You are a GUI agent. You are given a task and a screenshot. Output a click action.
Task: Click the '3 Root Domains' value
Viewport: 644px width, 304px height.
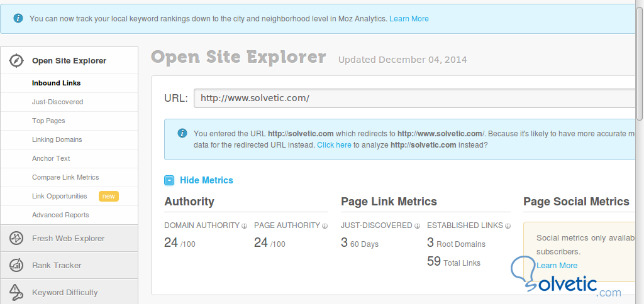pyautogui.click(x=457, y=243)
